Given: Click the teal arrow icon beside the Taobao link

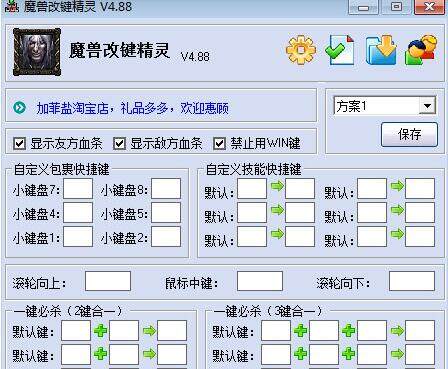Looking at the screenshot, I should 20,108.
